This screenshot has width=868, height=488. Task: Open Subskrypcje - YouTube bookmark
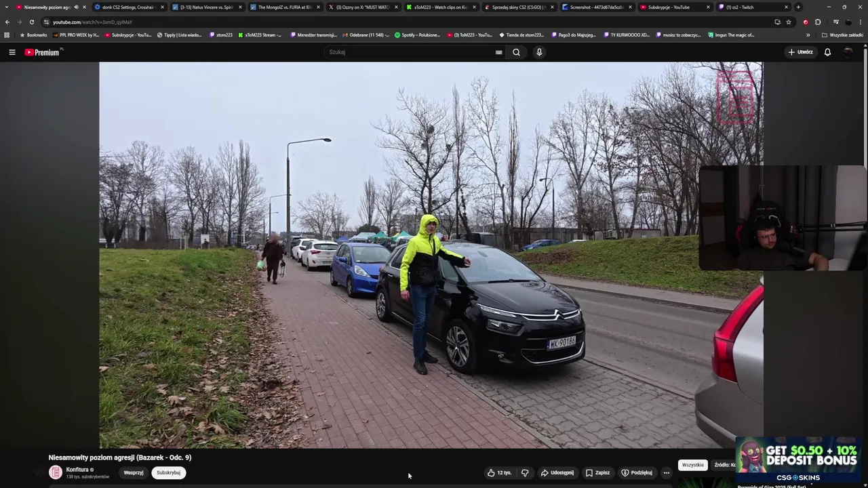(x=128, y=35)
